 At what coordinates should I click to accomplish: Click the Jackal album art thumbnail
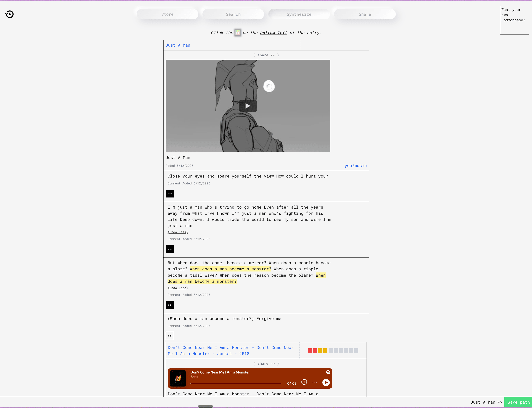[178, 378]
